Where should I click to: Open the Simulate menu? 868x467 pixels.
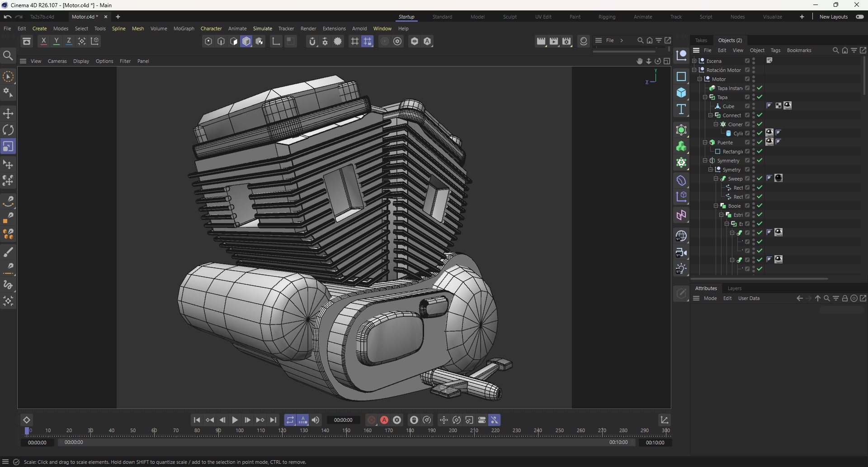263,29
